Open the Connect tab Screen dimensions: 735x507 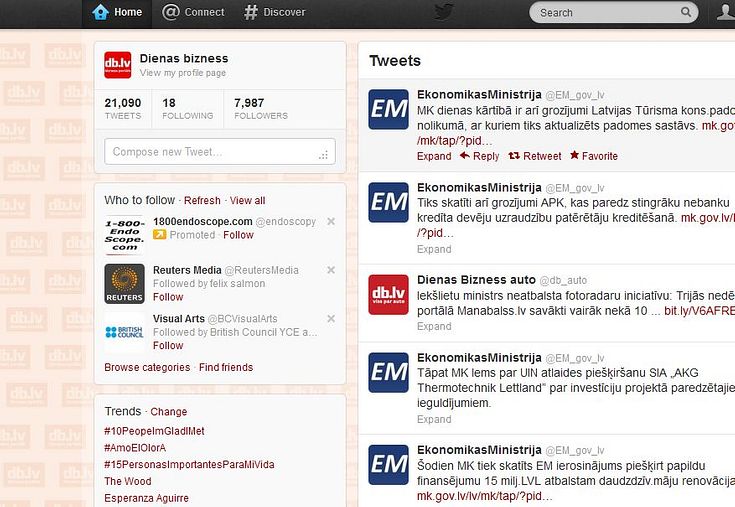[193, 12]
